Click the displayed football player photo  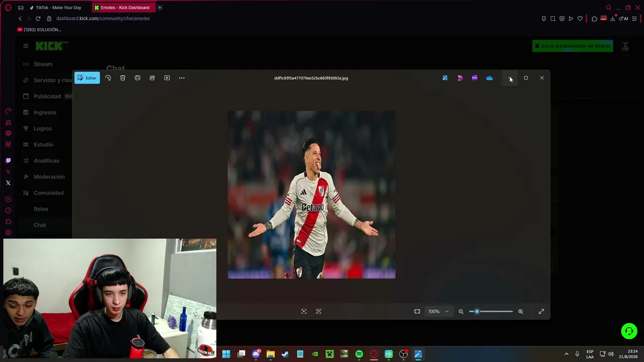pos(311,195)
